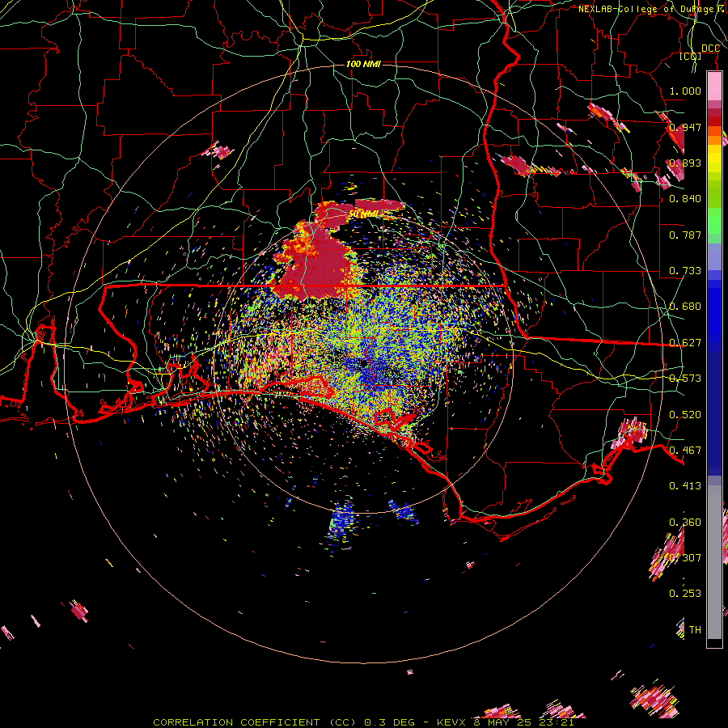The height and width of the screenshot is (728, 728).
Task: Pick the lavender color bar segment
Action: click(714, 256)
